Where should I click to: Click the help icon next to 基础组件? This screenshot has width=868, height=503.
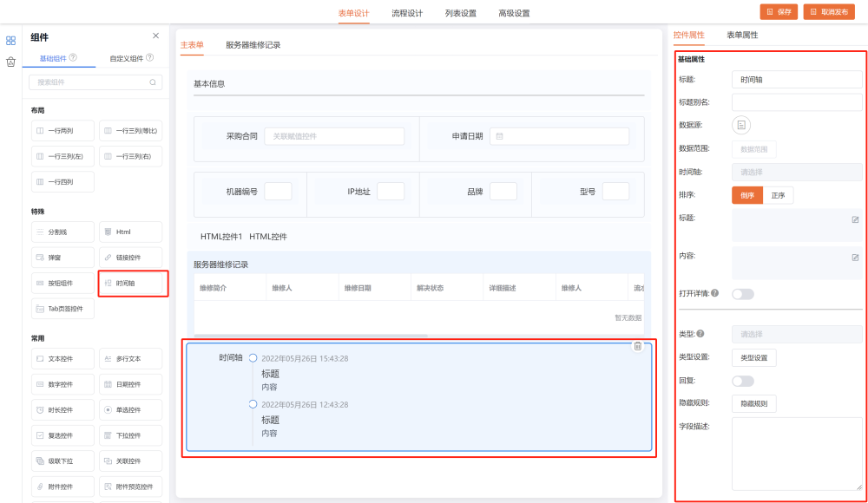point(73,58)
